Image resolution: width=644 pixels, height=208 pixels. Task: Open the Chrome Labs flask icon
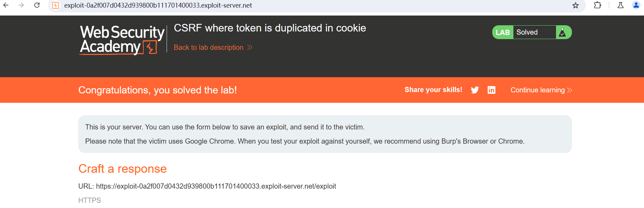pos(620,5)
